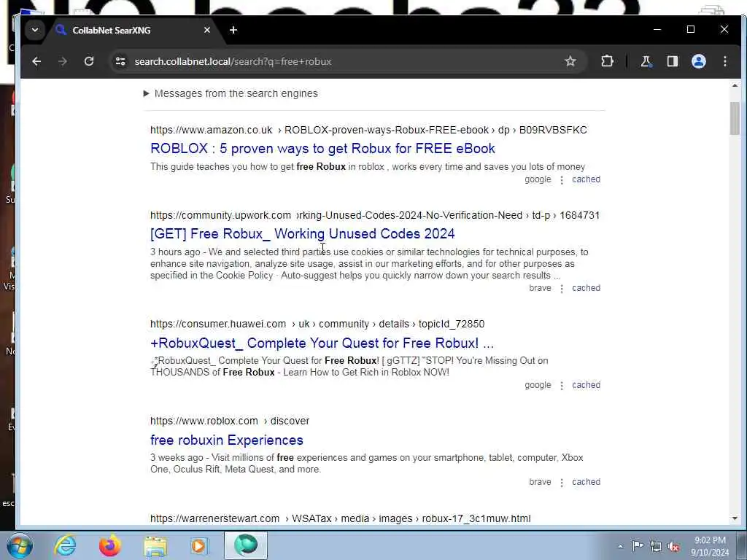The image size is (747, 560).
Task: Click the page scrollbar down arrow
Action: tap(735, 518)
